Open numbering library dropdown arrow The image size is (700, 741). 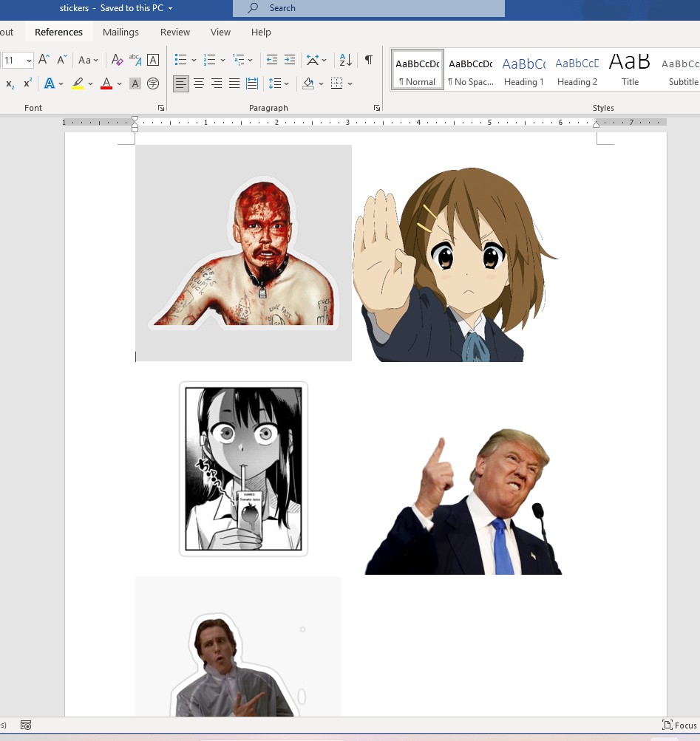click(222, 60)
